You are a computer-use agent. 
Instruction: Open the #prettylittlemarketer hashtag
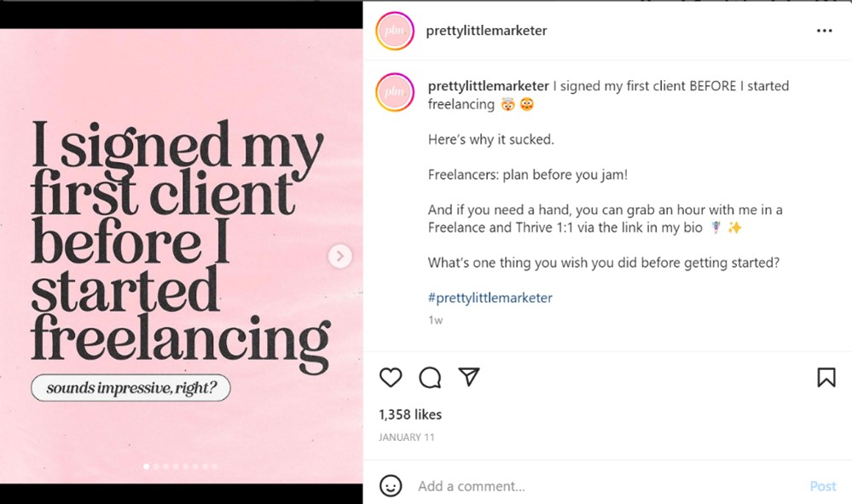point(490,299)
